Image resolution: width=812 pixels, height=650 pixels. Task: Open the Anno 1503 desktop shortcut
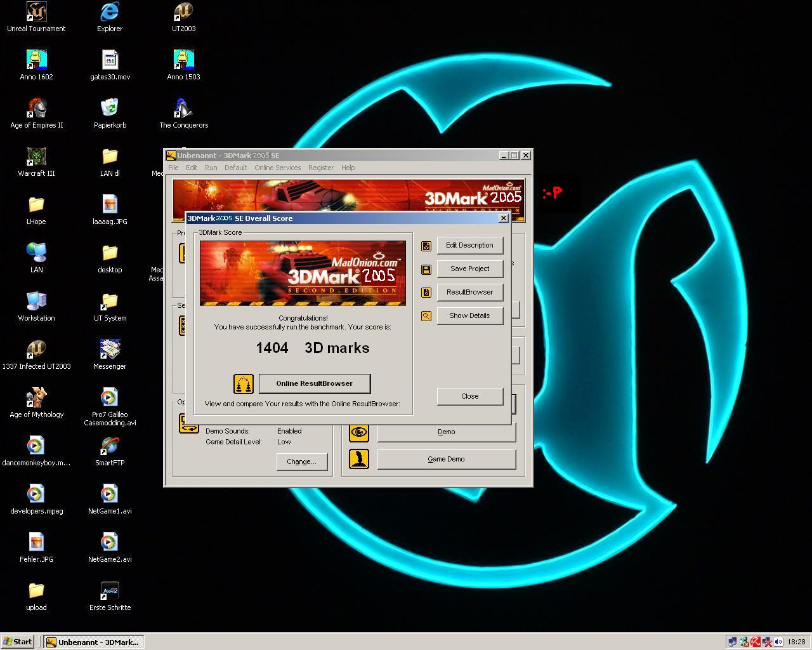point(183,61)
